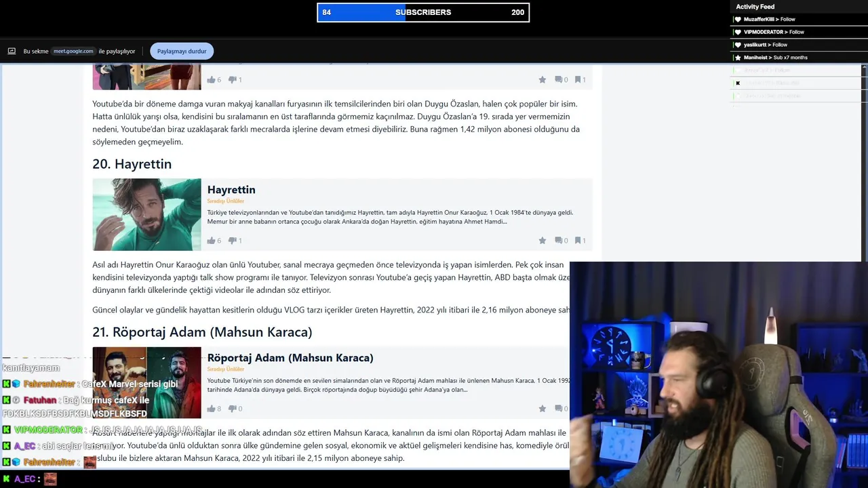The height and width of the screenshot is (488, 868).
Task: Open the Hayrettin card title link
Action: click(231, 190)
